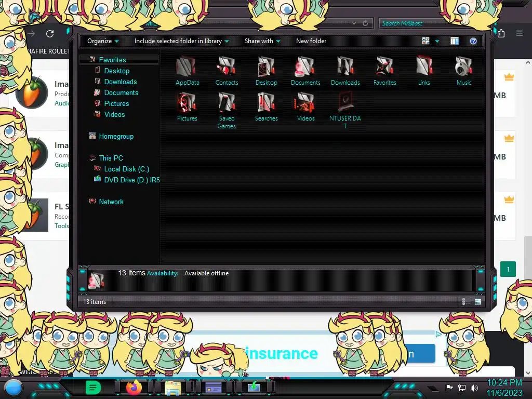Open the Start orb
Screen dimensions: 532x399
(13, 388)
